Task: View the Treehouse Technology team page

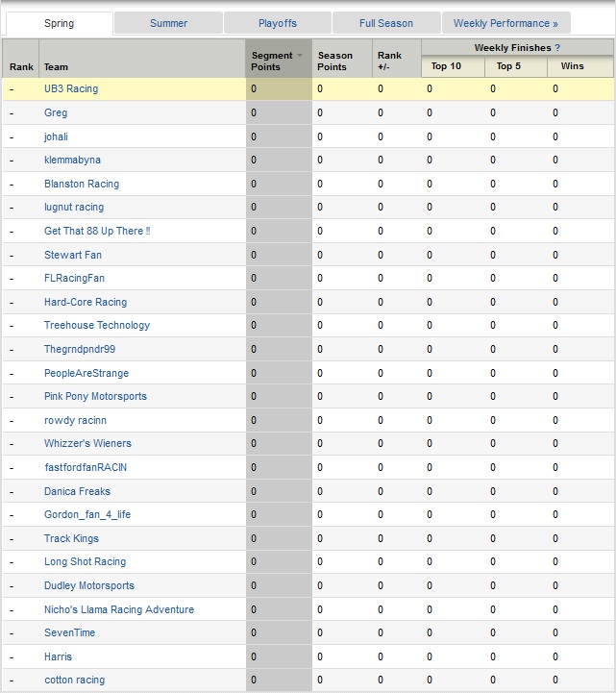Action: coord(97,326)
